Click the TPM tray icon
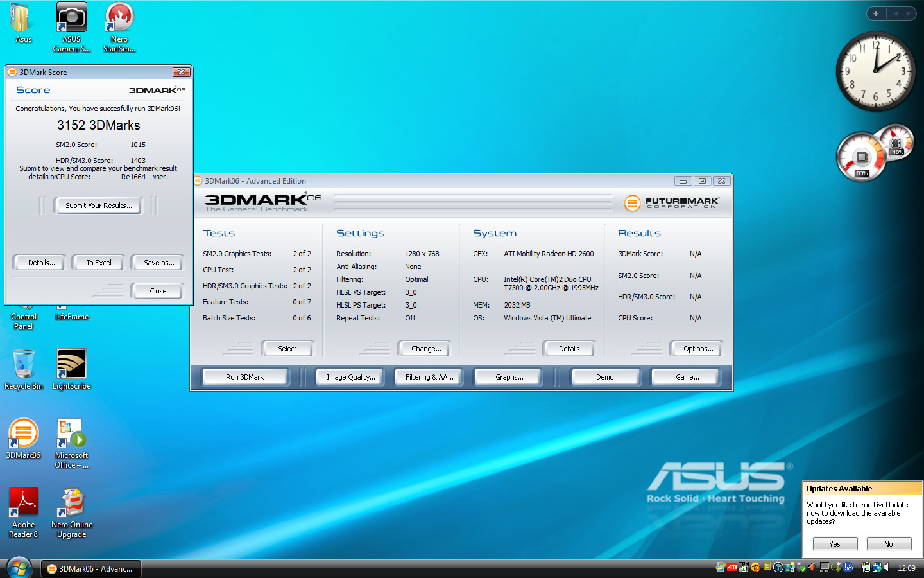This screenshot has width=924, height=578. 743,567
